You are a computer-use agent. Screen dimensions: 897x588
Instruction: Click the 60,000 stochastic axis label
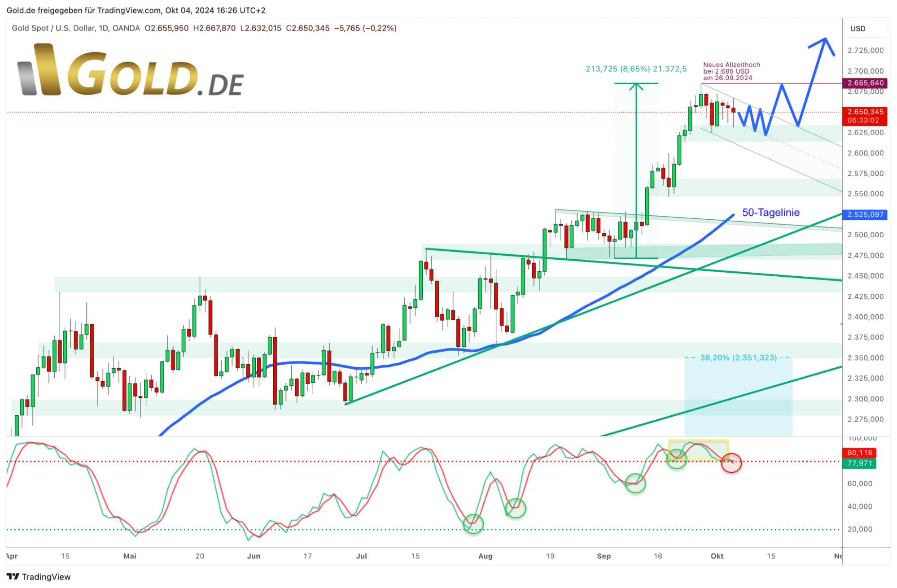(859, 484)
